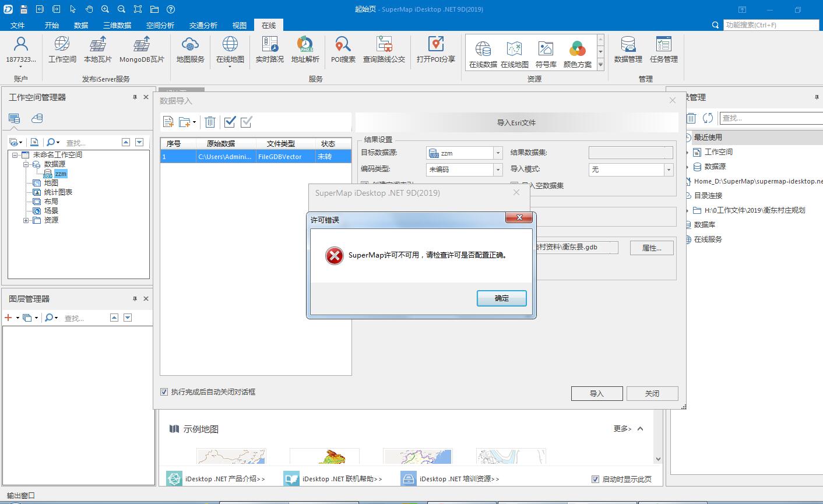Click 确定 in the 许可错误 dialog

(x=502, y=298)
